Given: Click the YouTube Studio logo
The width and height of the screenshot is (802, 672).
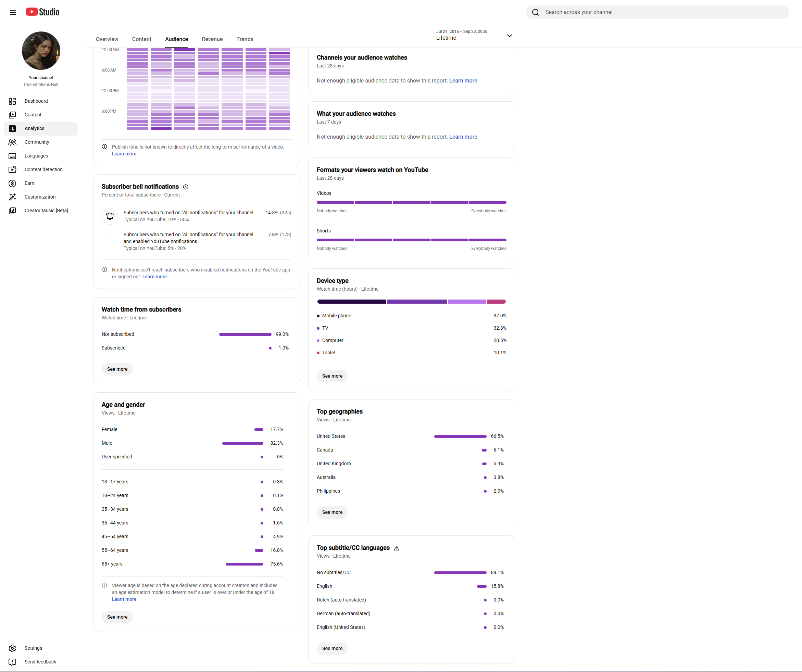Looking at the screenshot, I should point(43,12).
